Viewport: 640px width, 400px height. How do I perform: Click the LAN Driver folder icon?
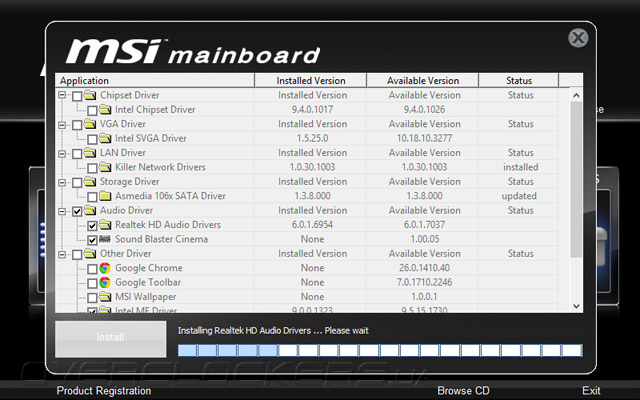[x=90, y=153]
